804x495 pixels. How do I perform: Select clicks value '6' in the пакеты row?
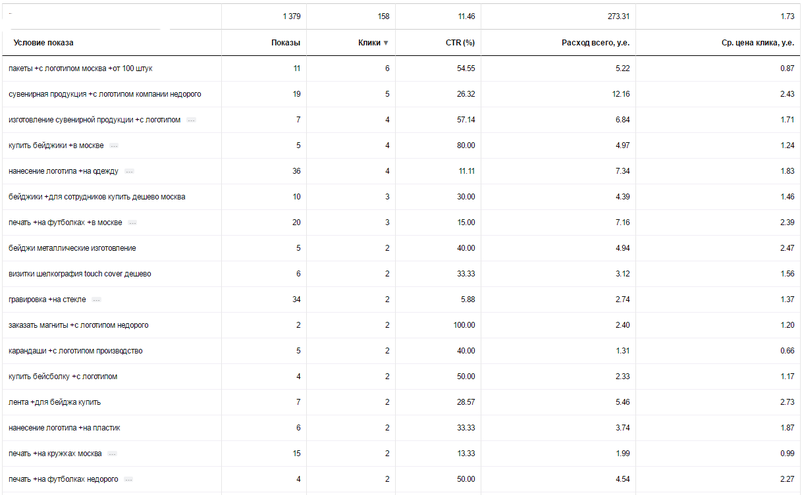387,68
